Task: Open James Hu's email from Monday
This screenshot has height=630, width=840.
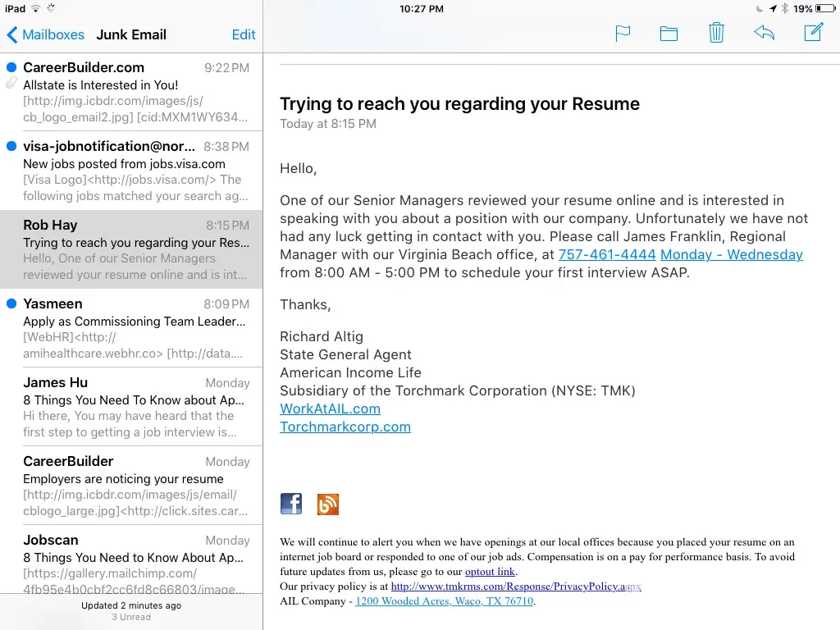Action: (131, 407)
